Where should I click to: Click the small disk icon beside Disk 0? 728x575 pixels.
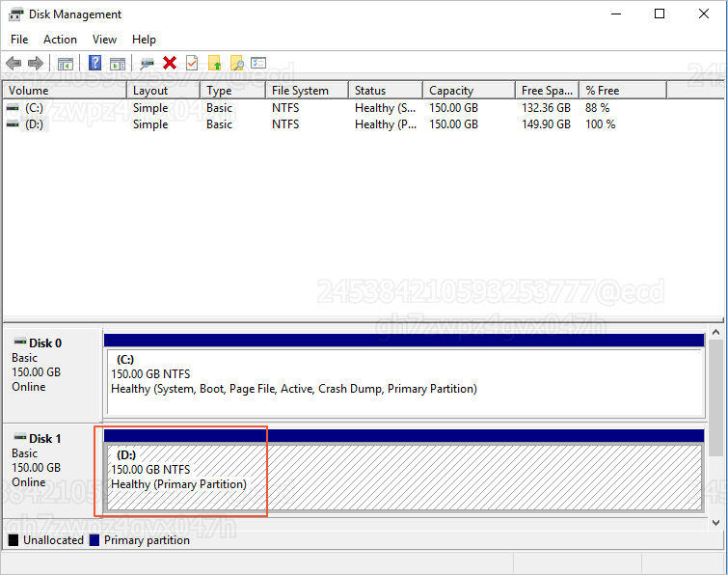click(20, 342)
